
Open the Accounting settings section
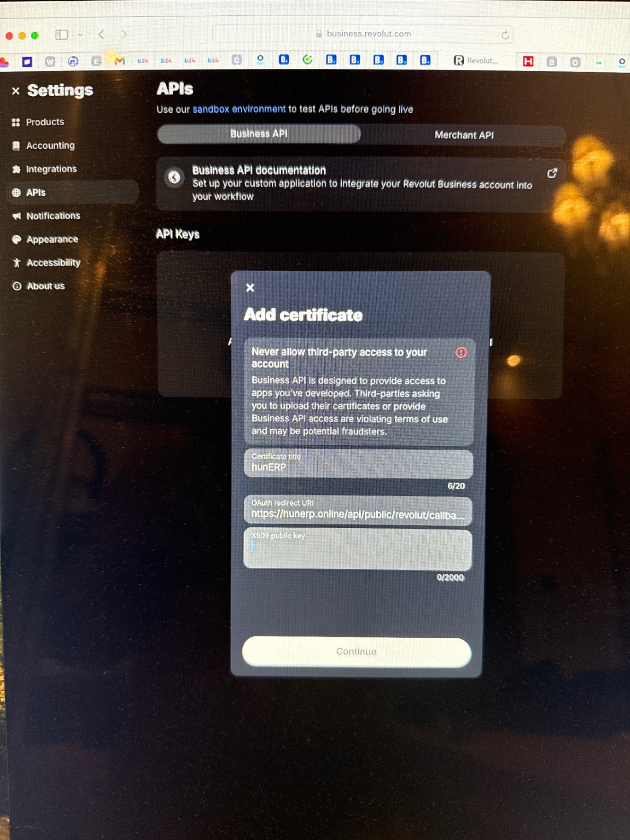click(50, 146)
